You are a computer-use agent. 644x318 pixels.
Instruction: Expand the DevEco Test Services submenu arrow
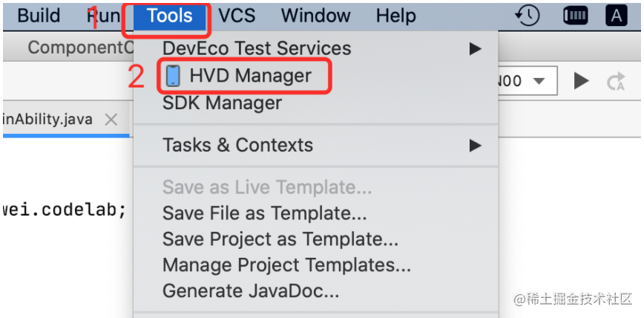[x=475, y=49]
